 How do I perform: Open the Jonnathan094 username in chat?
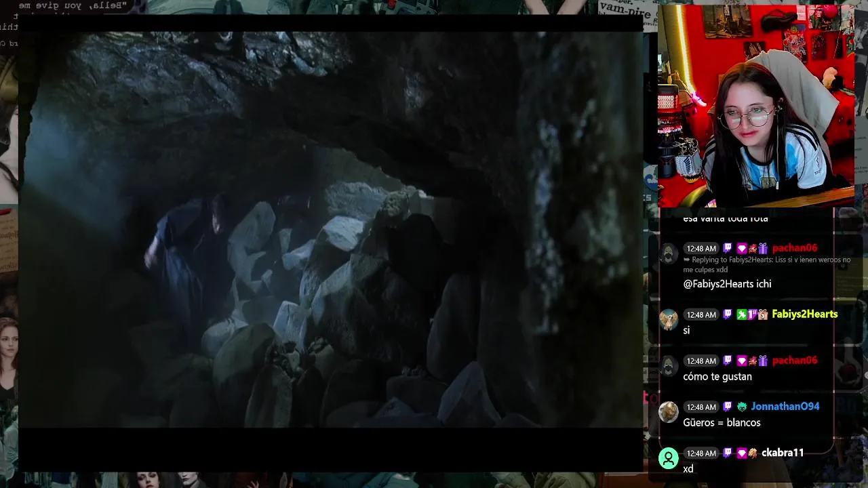785,407
